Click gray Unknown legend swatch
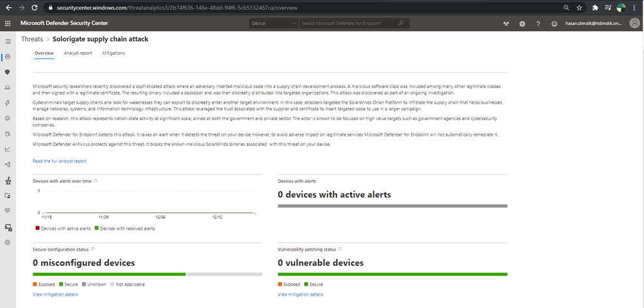This screenshot has height=308, width=644. click(x=84, y=284)
